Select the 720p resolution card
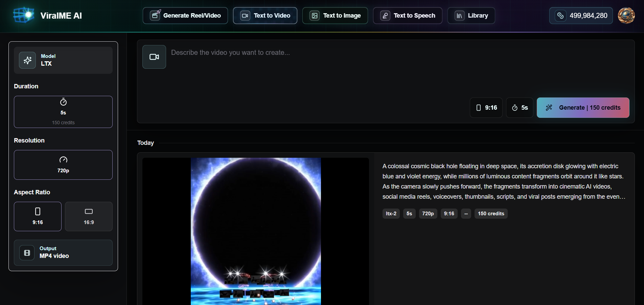 click(63, 165)
